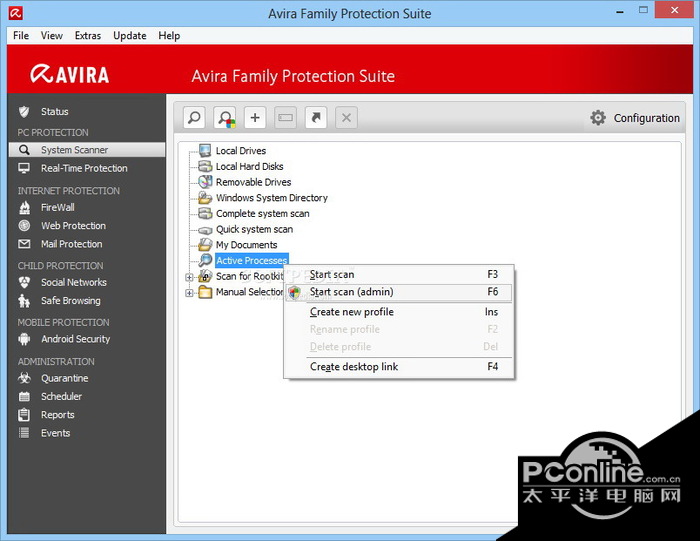700x541 pixels.
Task: Click the Scheduler calendar icon
Action: click(24, 396)
